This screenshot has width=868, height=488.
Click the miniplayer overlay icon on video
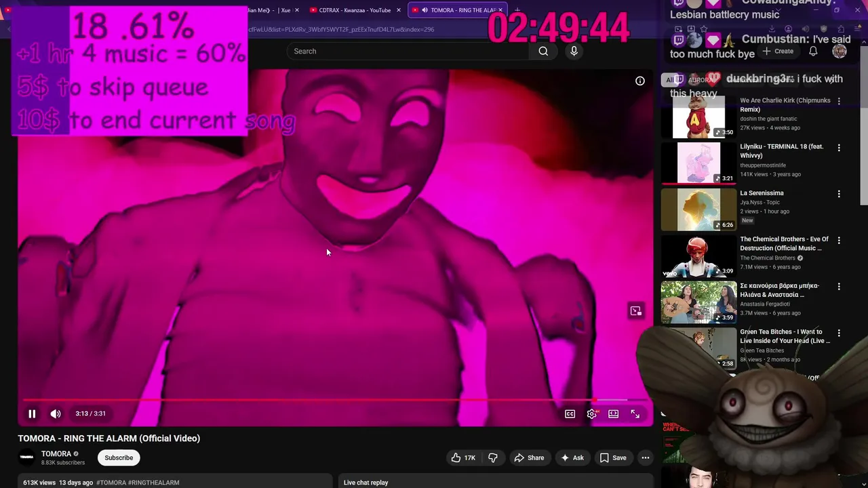[635, 311]
